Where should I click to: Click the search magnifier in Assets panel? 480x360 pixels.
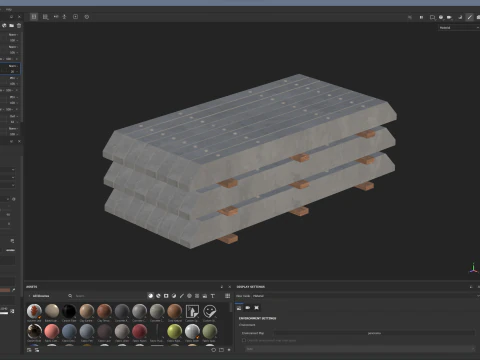[x=70, y=296]
